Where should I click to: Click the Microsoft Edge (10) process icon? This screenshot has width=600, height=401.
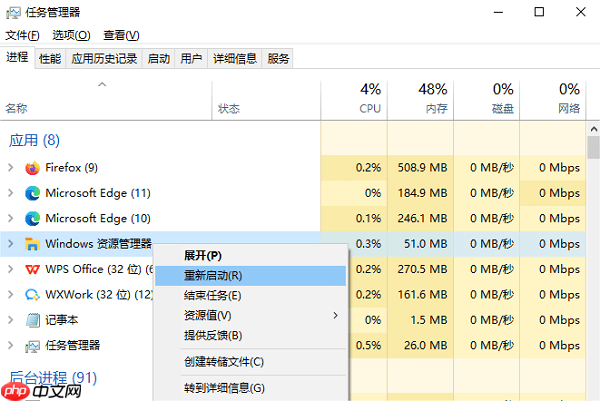pos(32,218)
